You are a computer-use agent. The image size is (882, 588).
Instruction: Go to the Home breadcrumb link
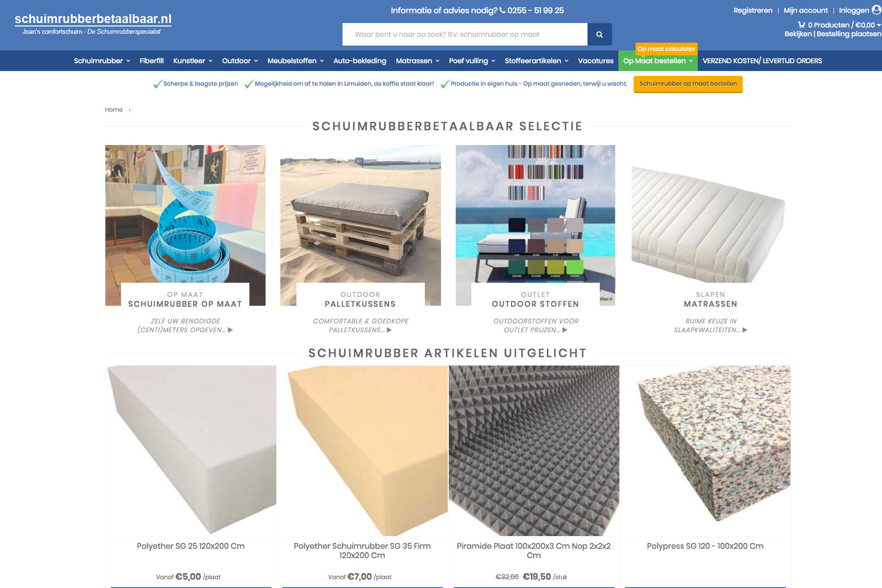[114, 110]
